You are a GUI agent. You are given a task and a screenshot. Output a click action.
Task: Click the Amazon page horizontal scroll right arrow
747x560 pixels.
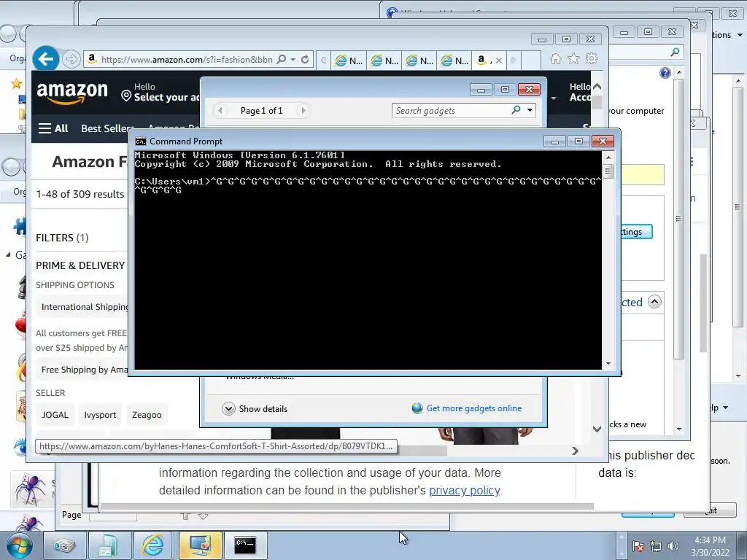click(575, 451)
